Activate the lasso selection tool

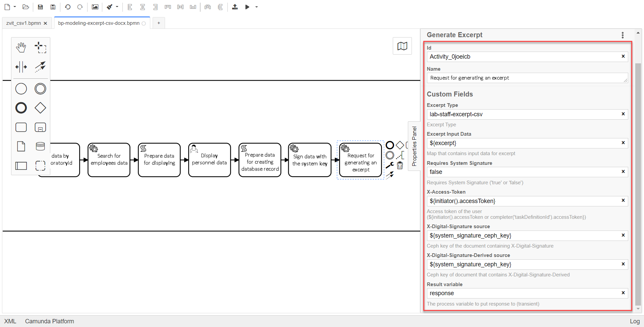(40, 48)
